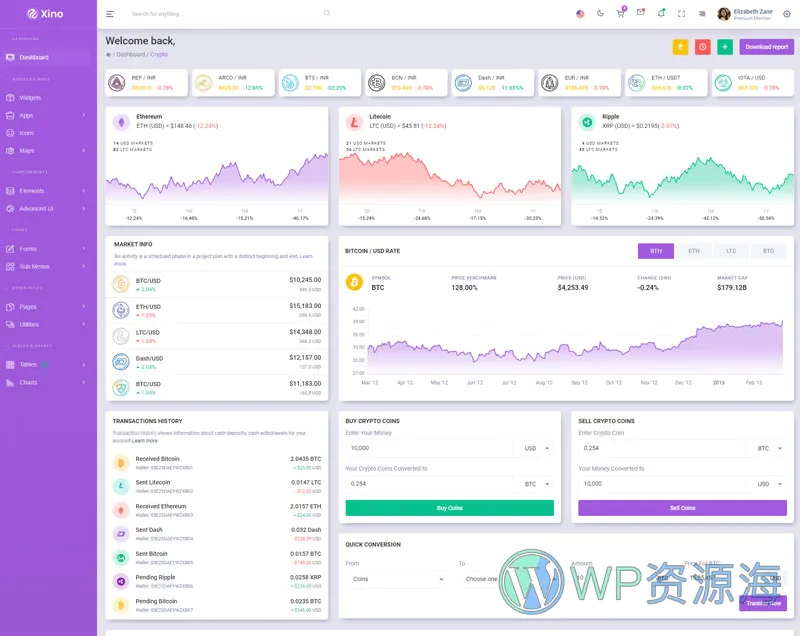Click the green Buy Coins button
This screenshot has width=800, height=636.
click(449, 508)
